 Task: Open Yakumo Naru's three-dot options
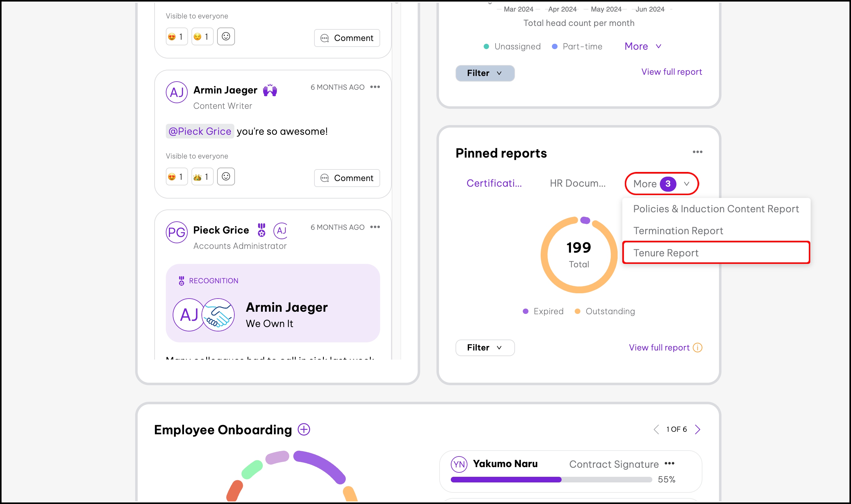[x=669, y=463]
